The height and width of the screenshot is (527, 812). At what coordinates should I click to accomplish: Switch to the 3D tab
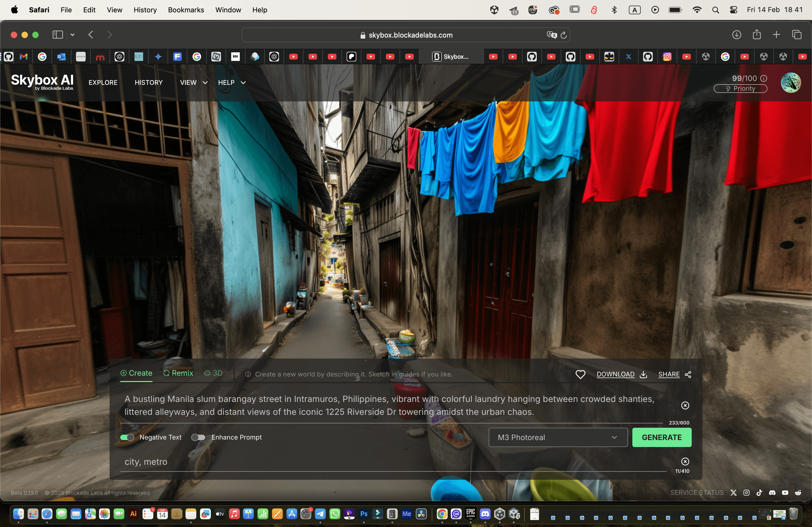tap(213, 373)
